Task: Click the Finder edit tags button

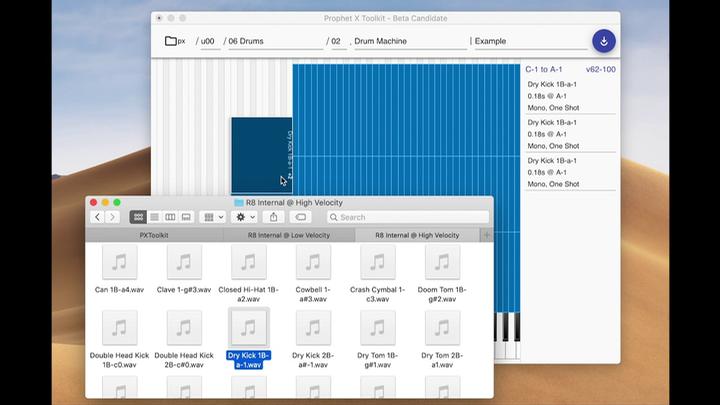Action: (301, 217)
